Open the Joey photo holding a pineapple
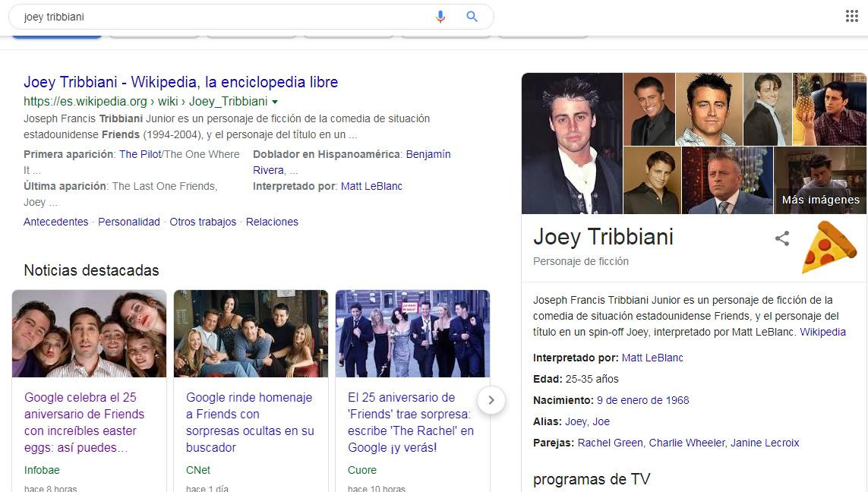 pyautogui.click(x=829, y=109)
